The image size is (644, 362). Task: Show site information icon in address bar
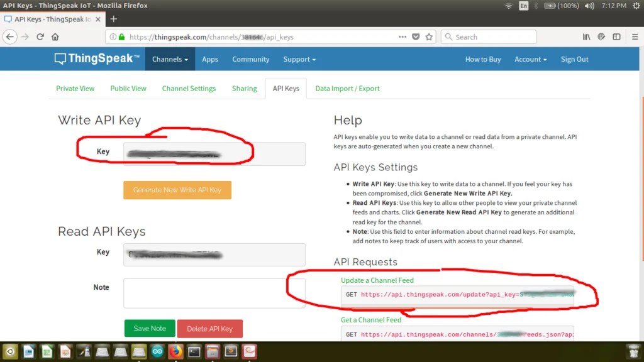click(113, 37)
